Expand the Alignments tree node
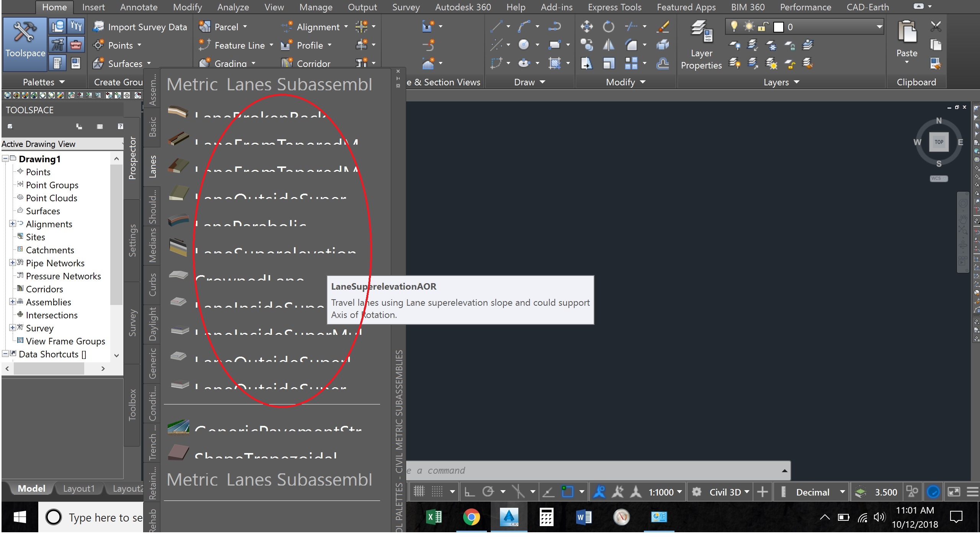Screen dimensions: 980x551 pos(13,224)
